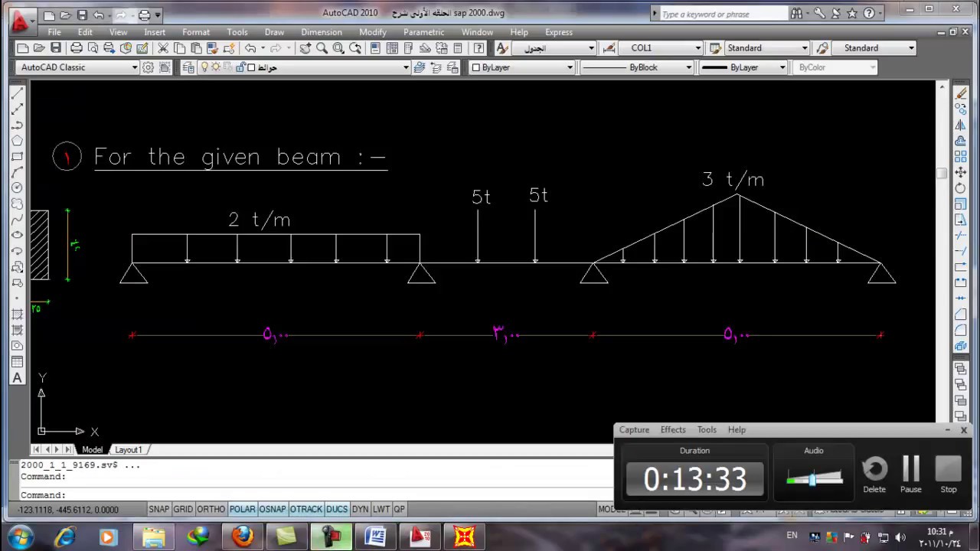Select the Arc draw tool
Screen dimensions: 980x551
coord(17,172)
